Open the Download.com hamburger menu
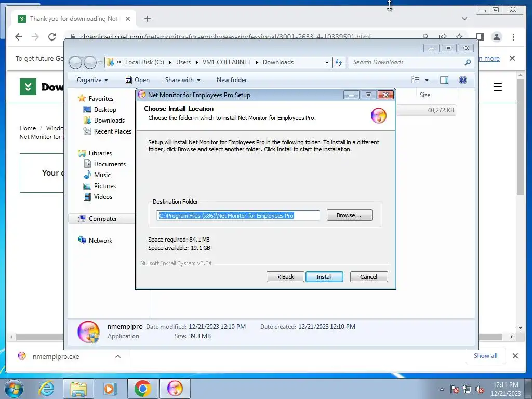Image resolution: width=532 pixels, height=399 pixels. 497,87
